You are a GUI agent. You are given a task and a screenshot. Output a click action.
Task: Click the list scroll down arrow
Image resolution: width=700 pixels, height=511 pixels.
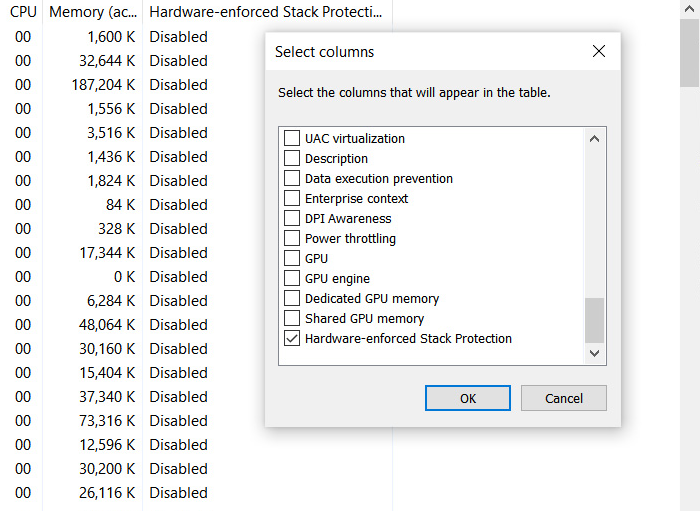coord(595,353)
